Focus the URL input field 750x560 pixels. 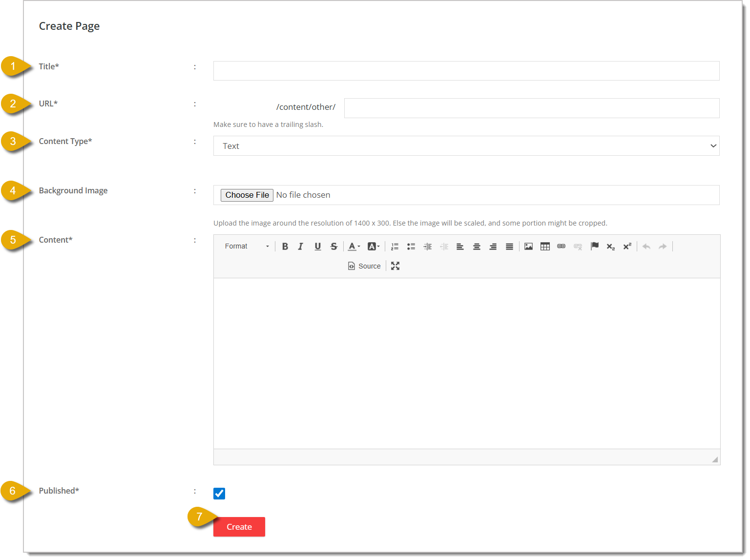532,108
